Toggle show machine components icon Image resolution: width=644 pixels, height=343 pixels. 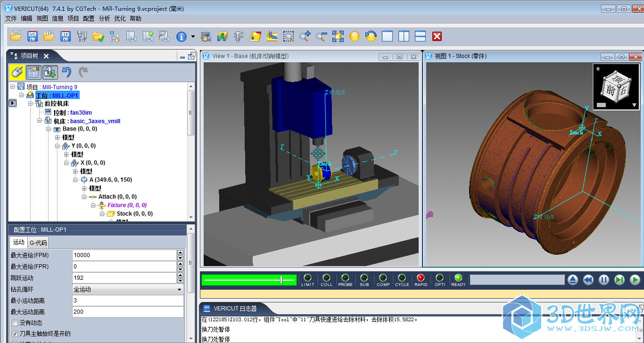(50, 72)
